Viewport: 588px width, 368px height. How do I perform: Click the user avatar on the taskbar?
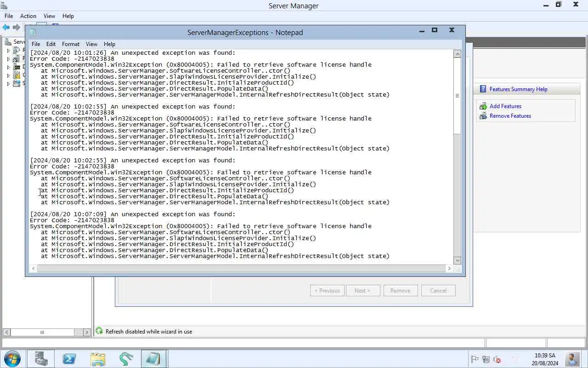pyautogui.click(x=572, y=359)
